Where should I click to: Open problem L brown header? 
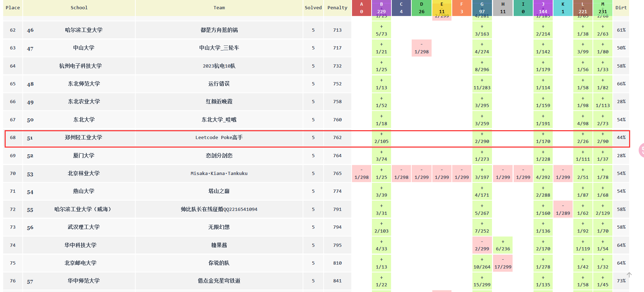pyautogui.click(x=583, y=8)
